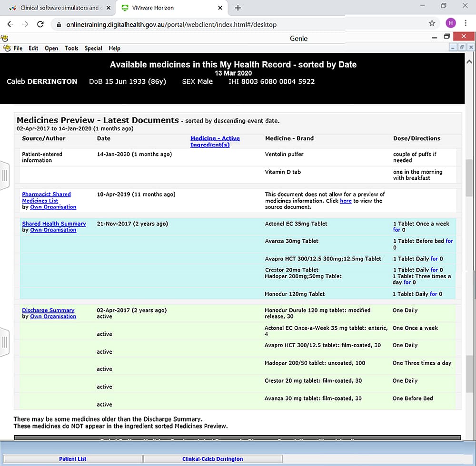Bookmark this page with star icon
The width and height of the screenshot is (476, 466).
coord(432,23)
